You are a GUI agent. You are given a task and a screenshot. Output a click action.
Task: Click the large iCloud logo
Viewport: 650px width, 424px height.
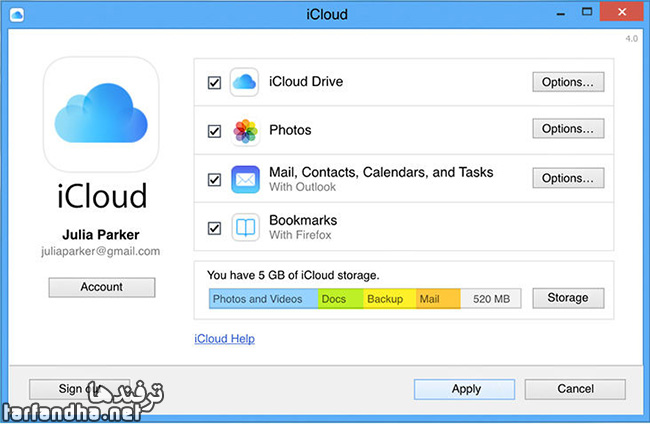pos(101,114)
